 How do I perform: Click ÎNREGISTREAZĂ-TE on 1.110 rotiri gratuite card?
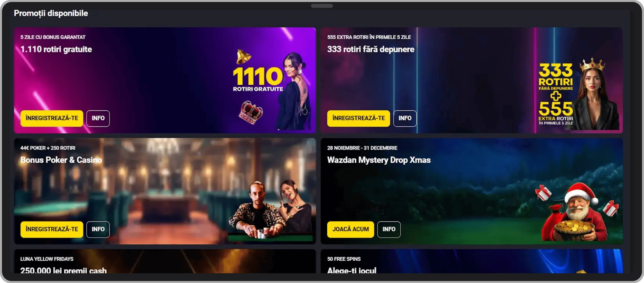(x=52, y=118)
